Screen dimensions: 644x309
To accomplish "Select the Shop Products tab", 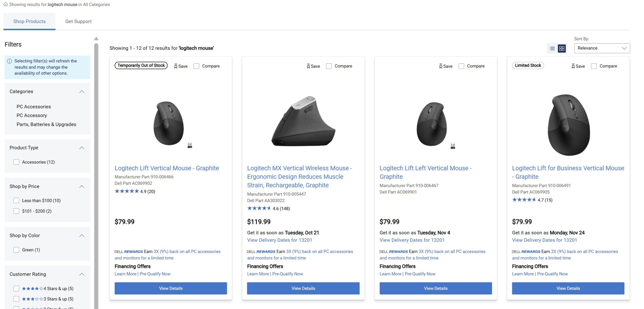I will tap(29, 21).
